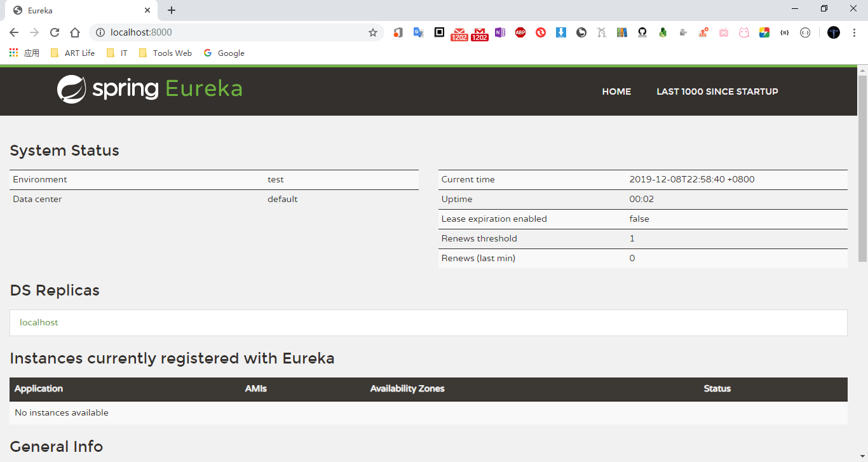Click the blue download arrow extension
The width and height of the screenshot is (868, 462).
coord(561,32)
